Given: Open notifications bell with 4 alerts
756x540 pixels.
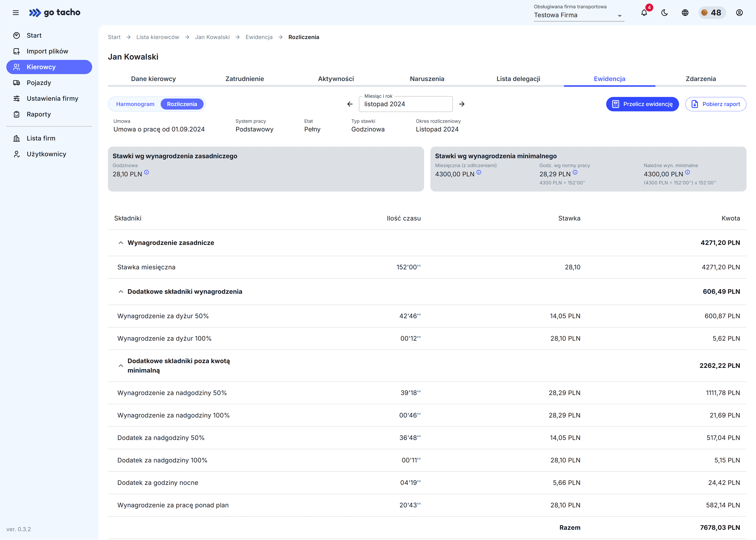Looking at the screenshot, I should point(644,13).
